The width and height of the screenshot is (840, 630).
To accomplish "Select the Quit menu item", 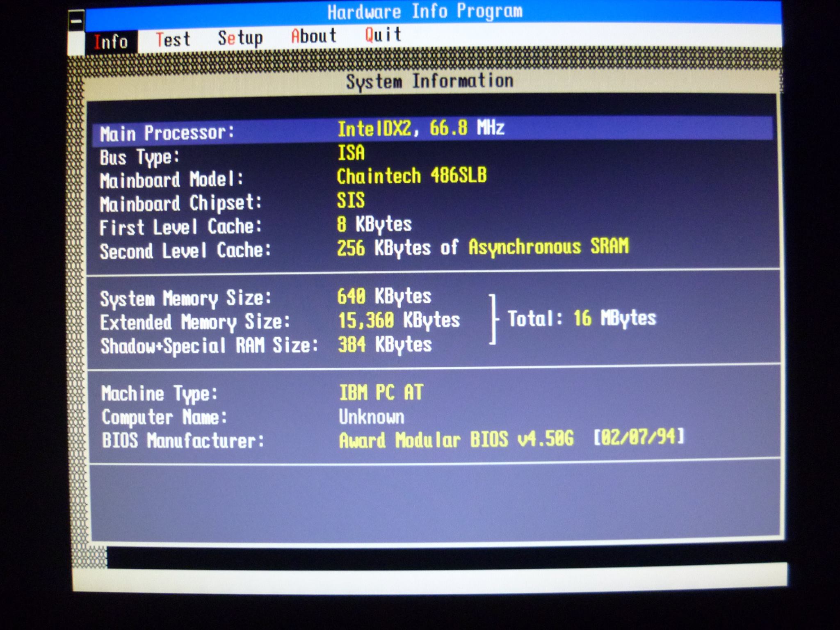I will pyautogui.click(x=383, y=34).
